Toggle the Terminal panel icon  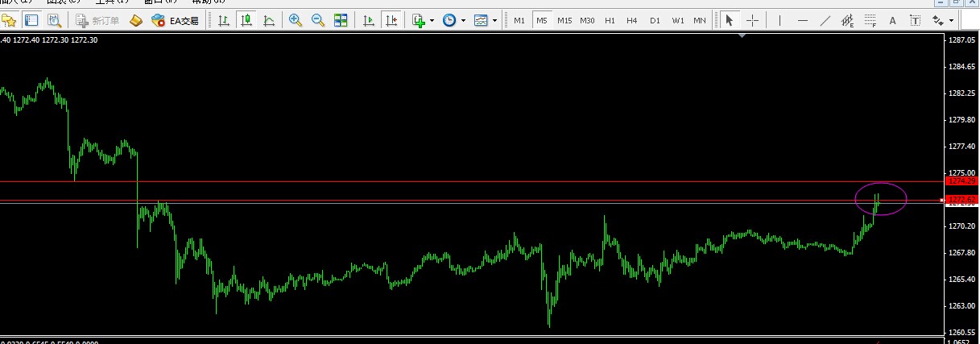click(x=31, y=20)
